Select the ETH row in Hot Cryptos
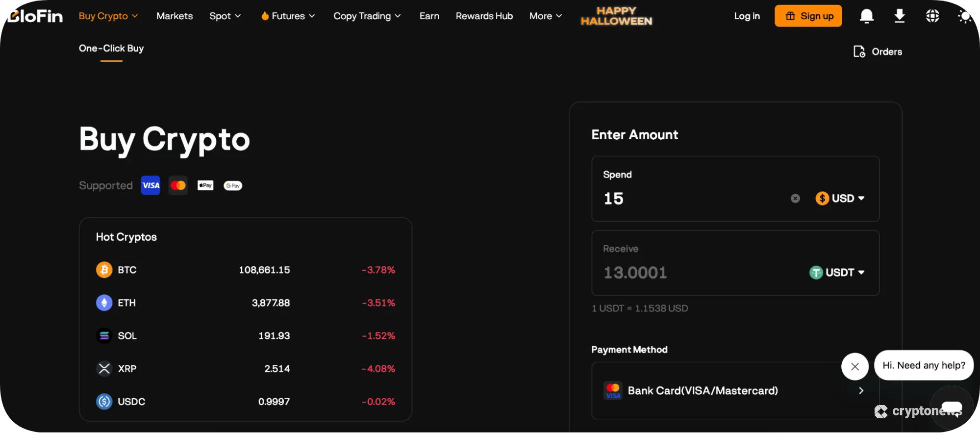The width and height of the screenshot is (980, 433). [x=245, y=303]
